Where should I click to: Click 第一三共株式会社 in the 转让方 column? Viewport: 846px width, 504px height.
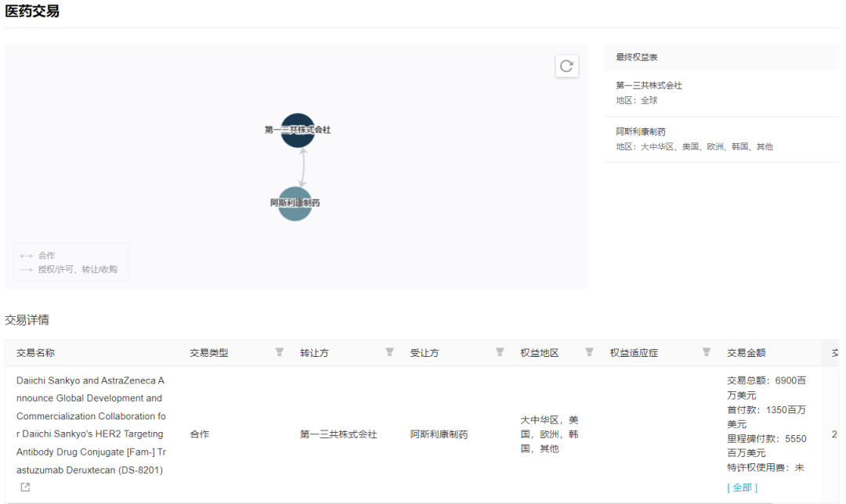point(338,434)
